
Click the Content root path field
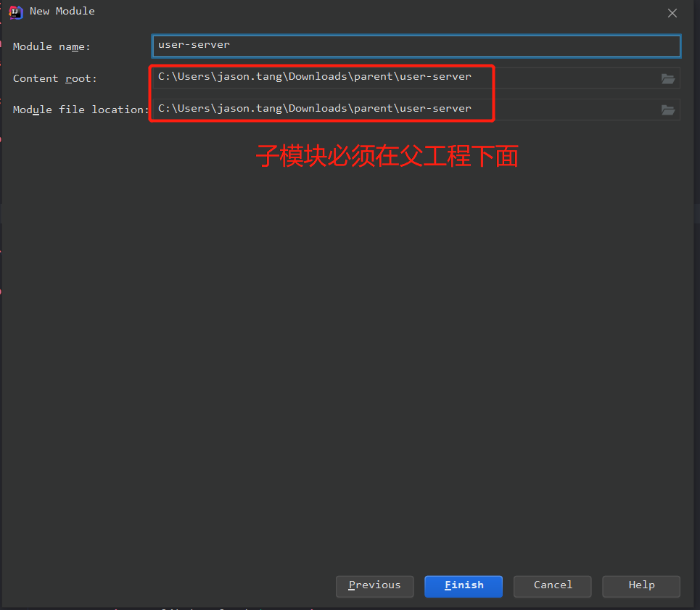[416, 78]
